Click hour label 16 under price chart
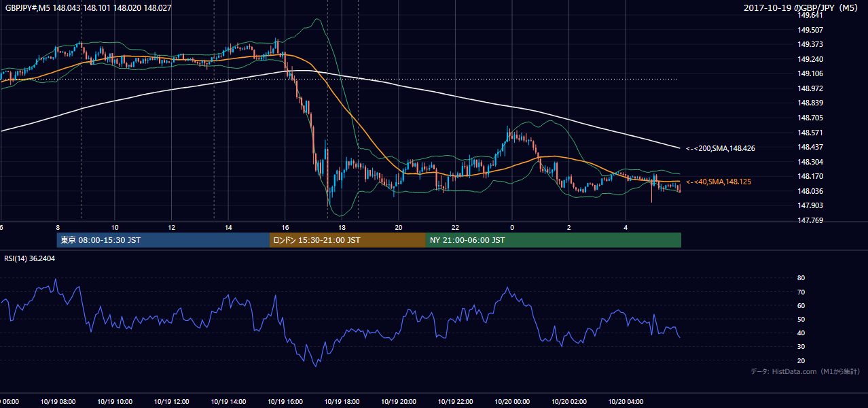Screen dimensions: 868x408 (x=285, y=227)
